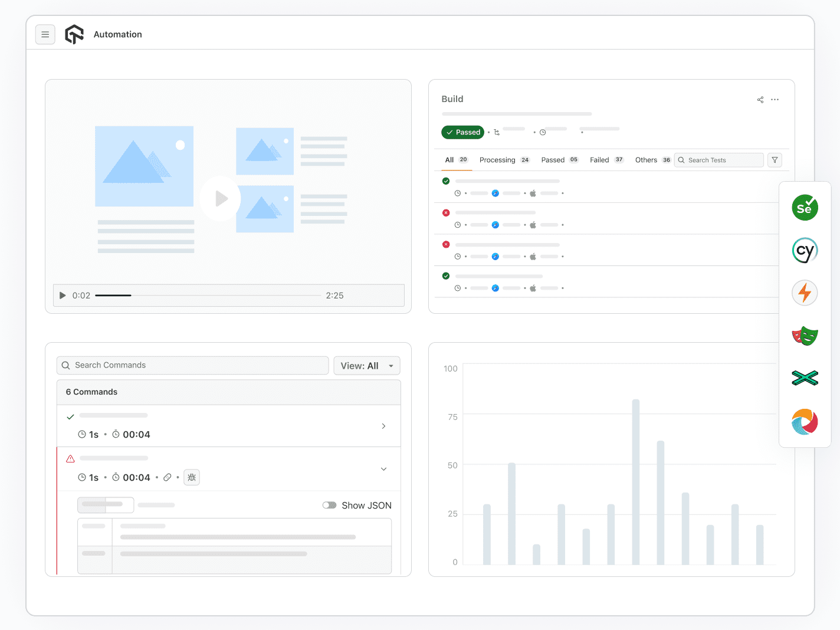The image size is (840, 630).
Task: Toggle the Show JSON switch
Action: pyautogui.click(x=329, y=505)
